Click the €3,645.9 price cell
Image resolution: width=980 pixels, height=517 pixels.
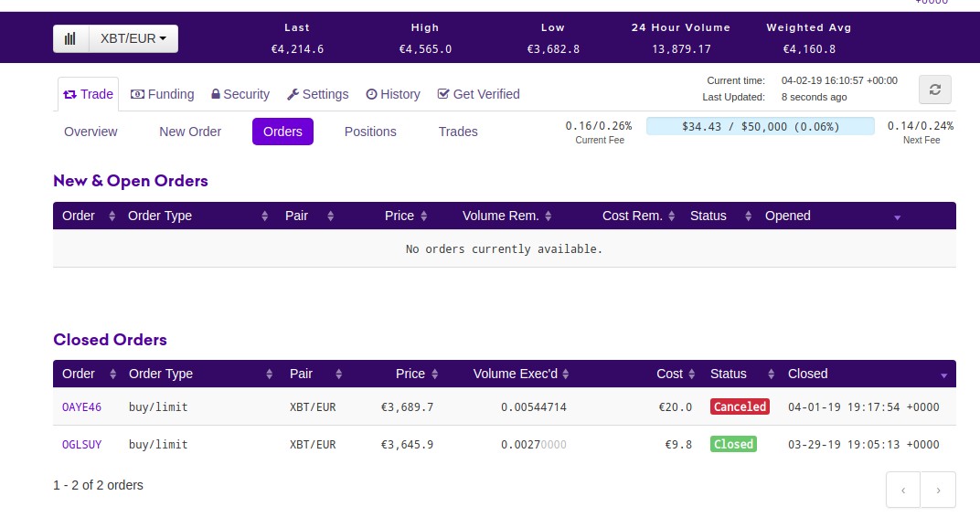[x=408, y=445]
